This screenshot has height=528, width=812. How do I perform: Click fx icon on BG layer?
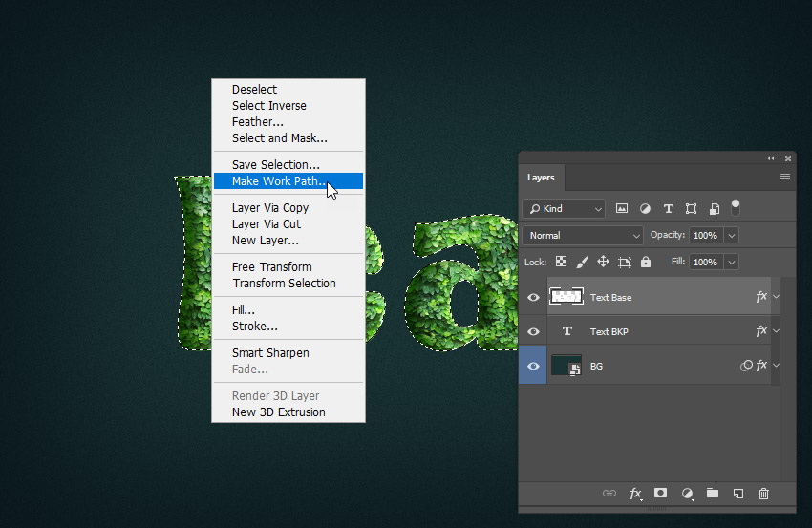coord(760,366)
